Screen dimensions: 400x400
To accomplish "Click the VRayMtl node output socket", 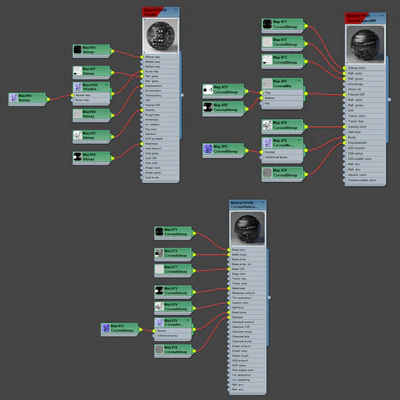I will coord(182,95).
